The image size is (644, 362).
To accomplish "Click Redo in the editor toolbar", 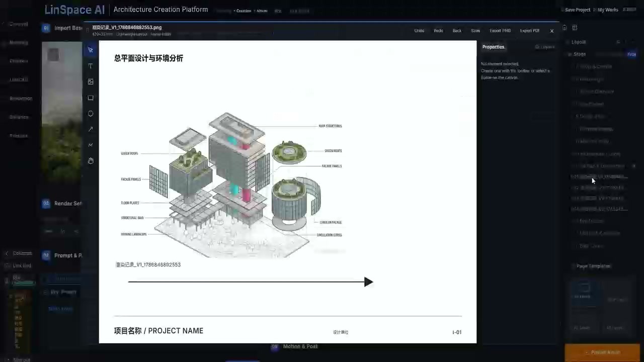I will tap(438, 31).
